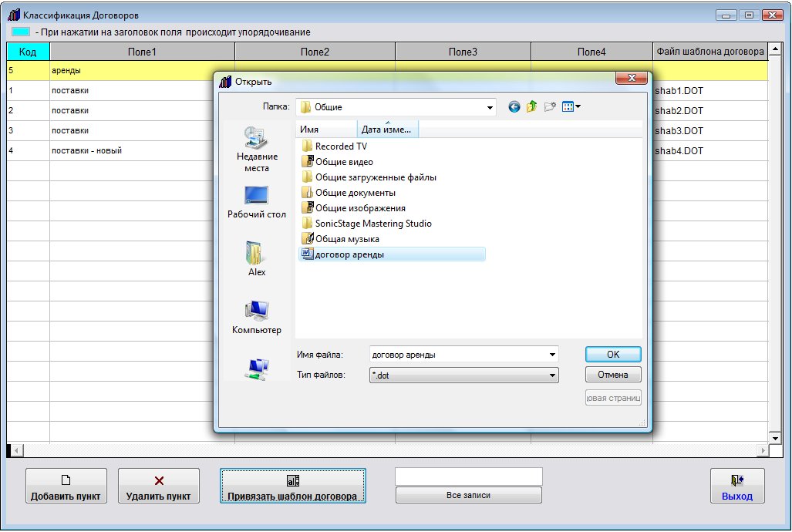Sort files by Дата изменения column
Viewport: 792px width, 532px height.
click(388, 130)
